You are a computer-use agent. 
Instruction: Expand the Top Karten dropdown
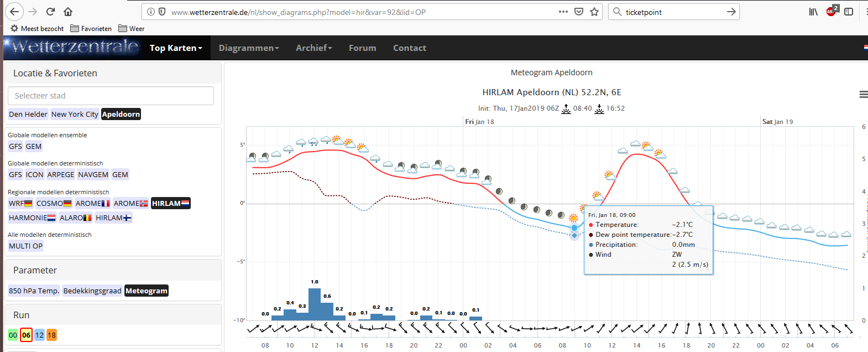176,48
